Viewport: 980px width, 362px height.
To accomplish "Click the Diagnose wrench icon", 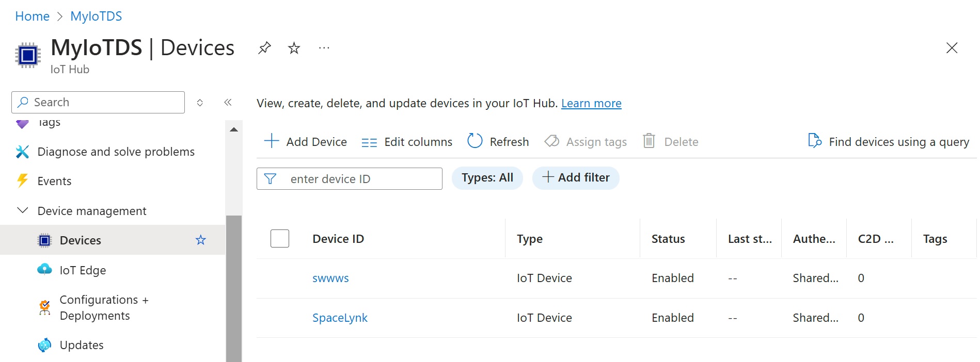I will pos(22,152).
